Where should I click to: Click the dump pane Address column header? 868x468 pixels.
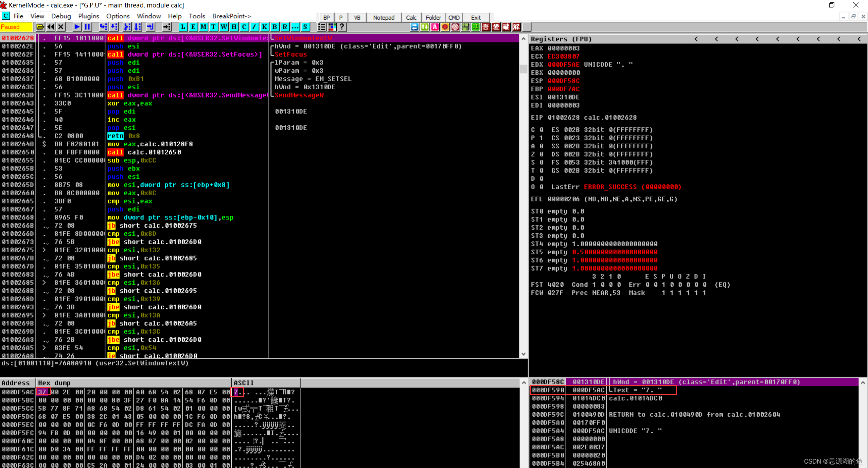click(x=18, y=383)
